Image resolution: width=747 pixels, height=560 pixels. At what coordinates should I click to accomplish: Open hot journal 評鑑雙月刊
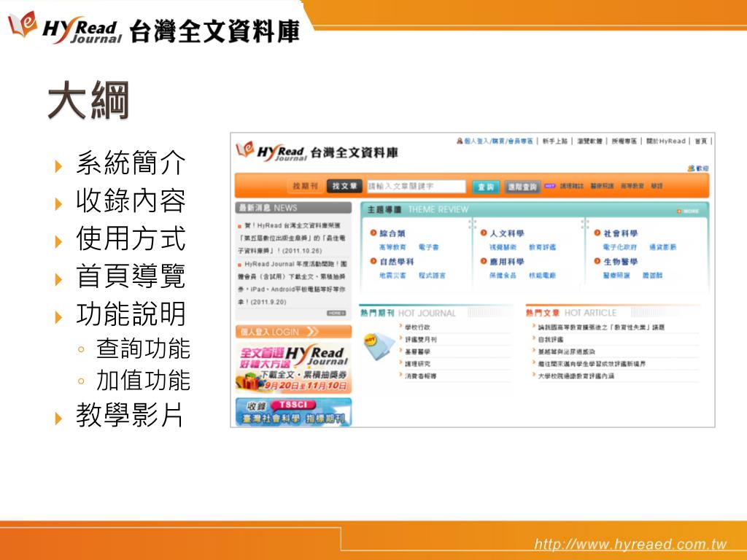tap(421, 340)
